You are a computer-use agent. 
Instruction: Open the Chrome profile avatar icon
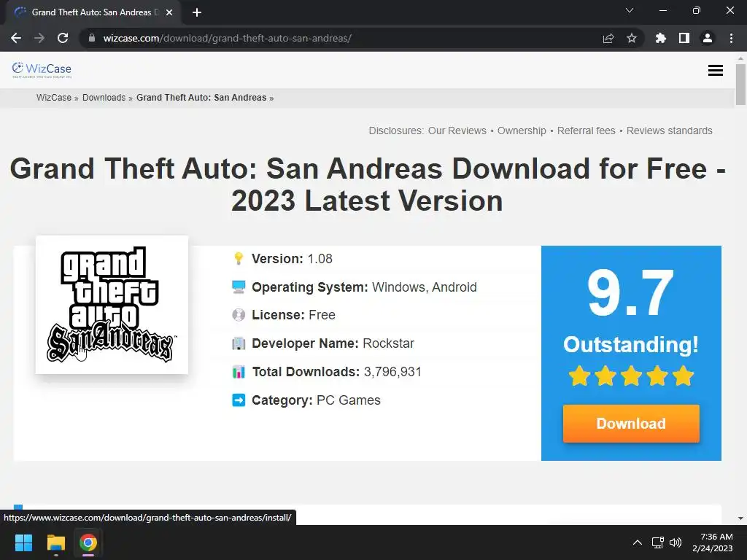coord(708,38)
